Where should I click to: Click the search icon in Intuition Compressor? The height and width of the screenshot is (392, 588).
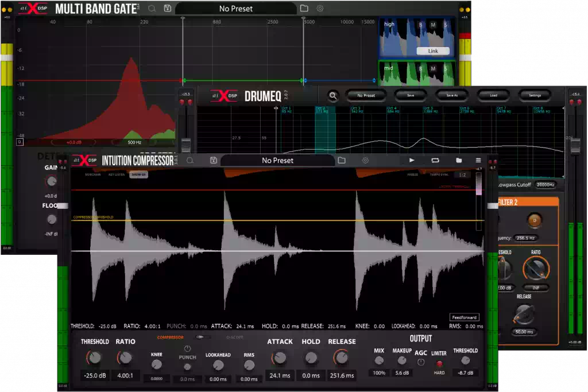click(190, 160)
